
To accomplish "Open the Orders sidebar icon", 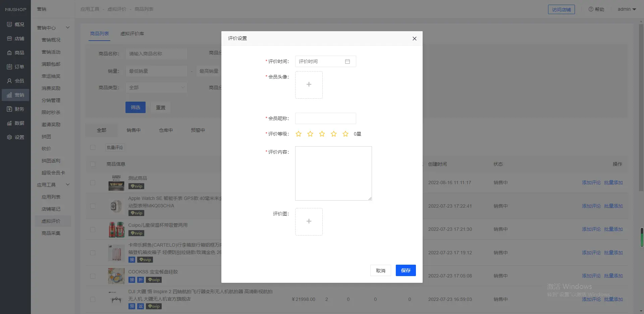I will pyautogui.click(x=9, y=67).
